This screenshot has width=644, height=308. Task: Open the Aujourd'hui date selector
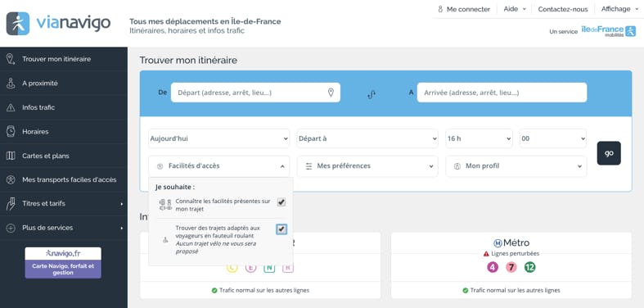[219, 138]
